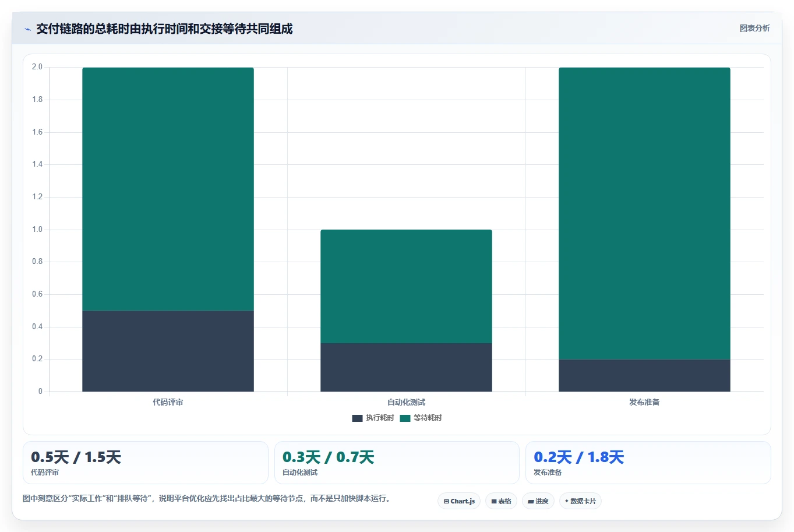Click the 代码评审 caption in the first data card
Screen dimensions: 794x532
point(45,473)
